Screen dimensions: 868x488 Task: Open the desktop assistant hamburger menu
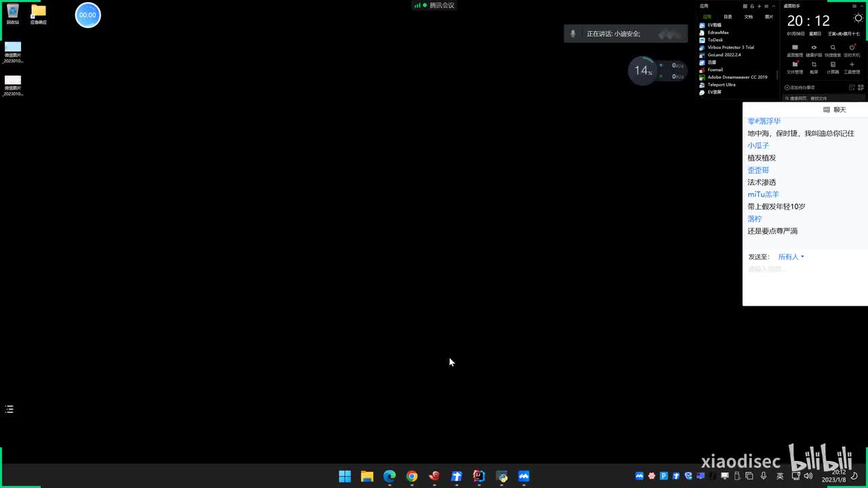854,6
